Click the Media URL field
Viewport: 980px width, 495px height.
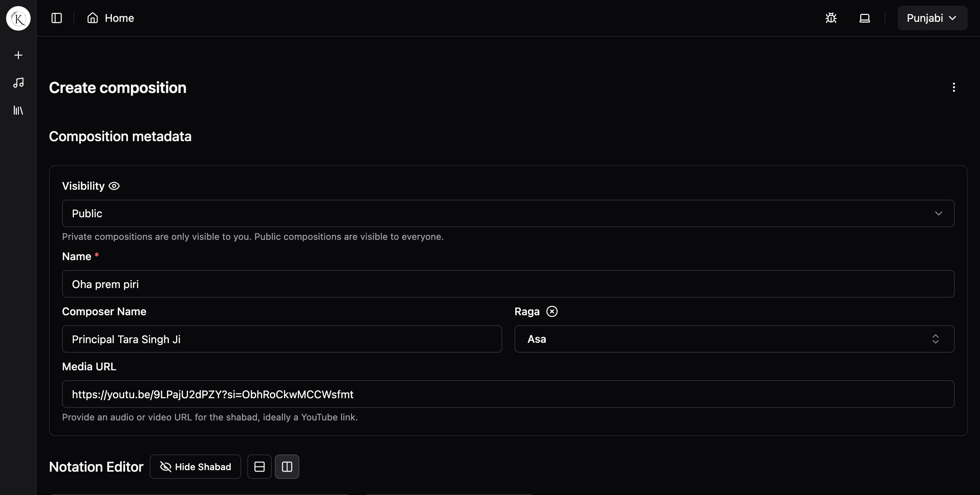click(508, 394)
